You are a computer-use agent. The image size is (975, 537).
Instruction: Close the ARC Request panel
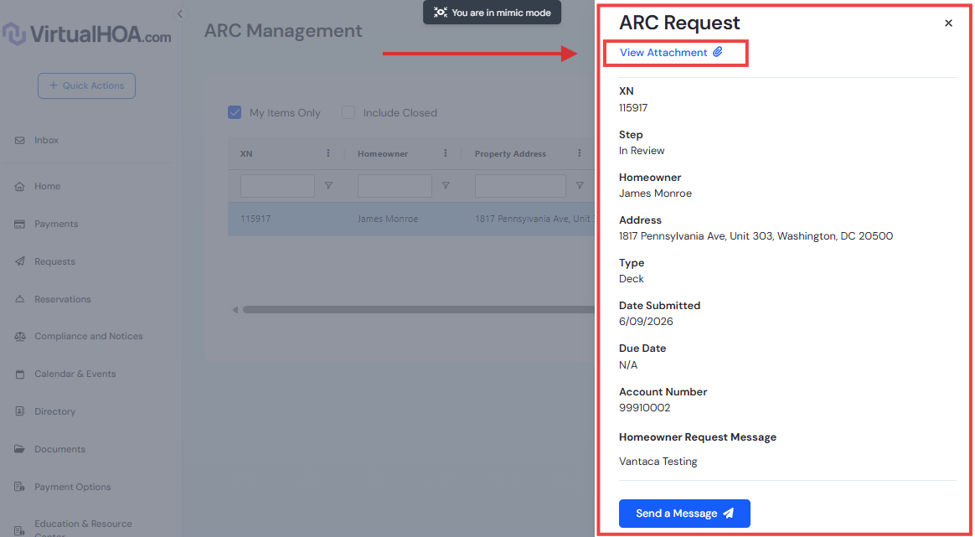click(948, 23)
